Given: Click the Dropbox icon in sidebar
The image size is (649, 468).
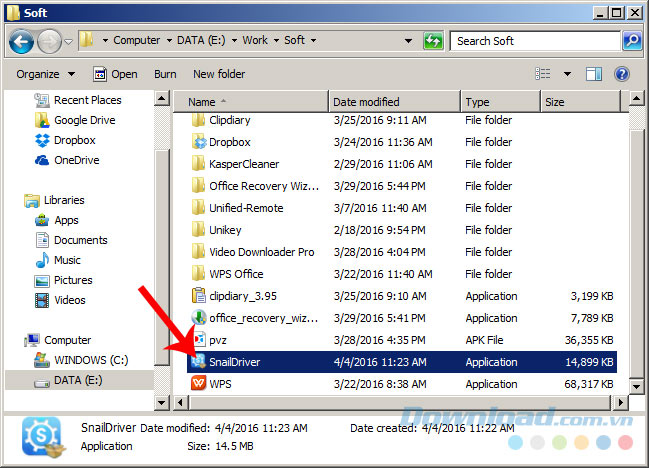Looking at the screenshot, I should coord(42,140).
